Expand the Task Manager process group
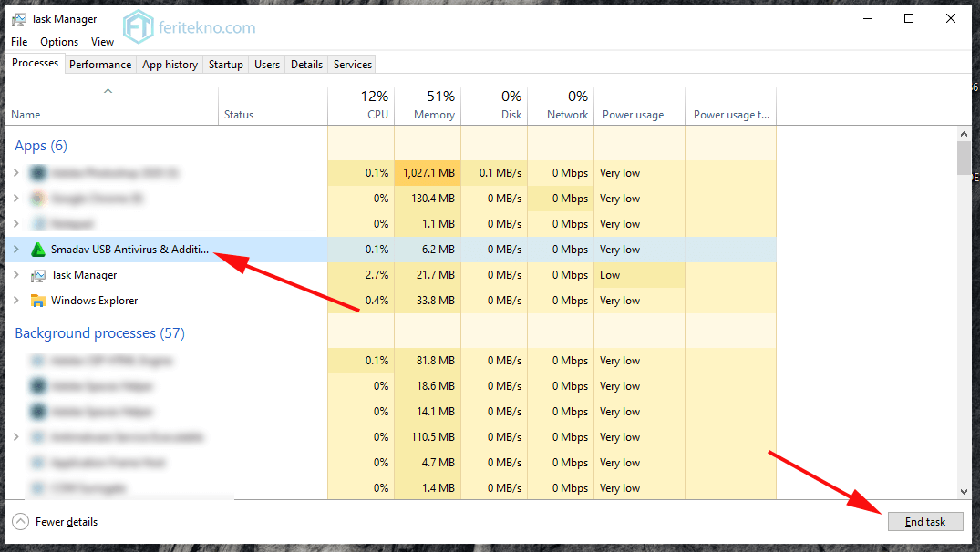 click(16, 275)
